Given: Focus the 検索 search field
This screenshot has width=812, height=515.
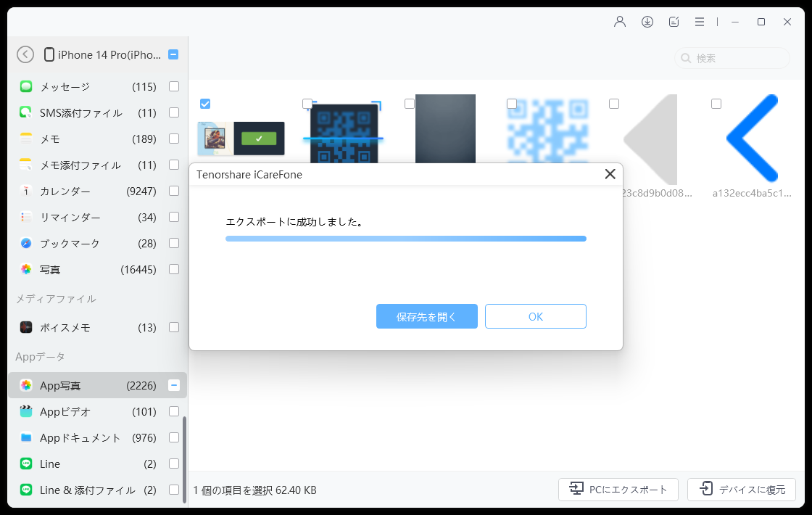Looking at the screenshot, I should click(x=732, y=58).
